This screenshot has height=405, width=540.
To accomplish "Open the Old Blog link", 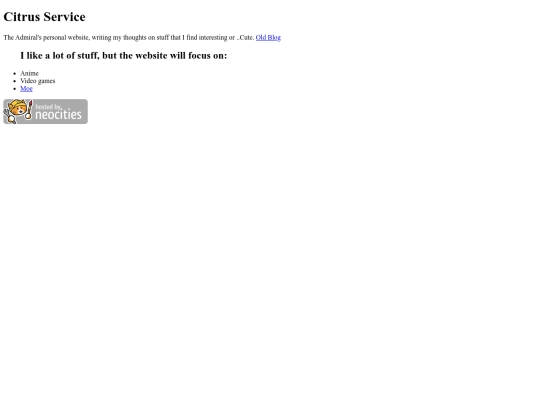I will coord(268,38).
